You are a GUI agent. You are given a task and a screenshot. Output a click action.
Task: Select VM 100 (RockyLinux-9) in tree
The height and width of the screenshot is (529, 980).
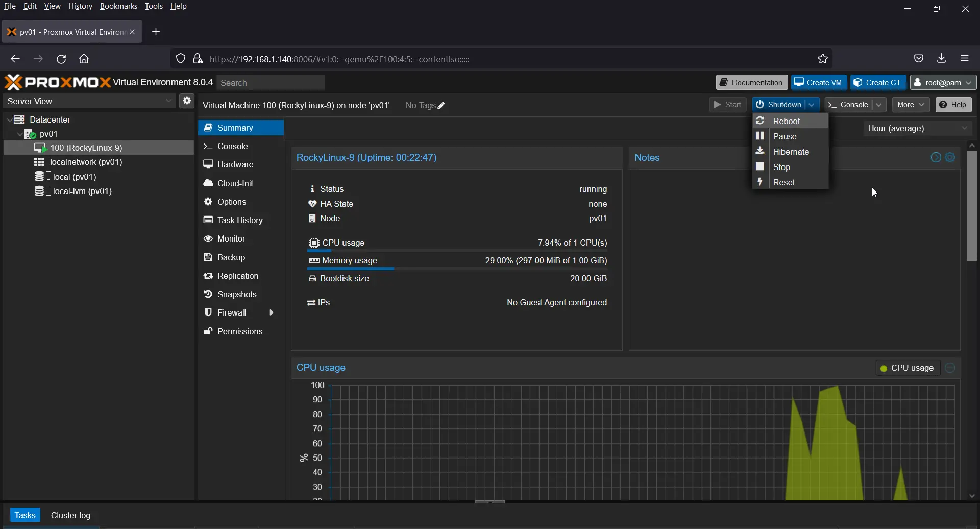click(99, 148)
